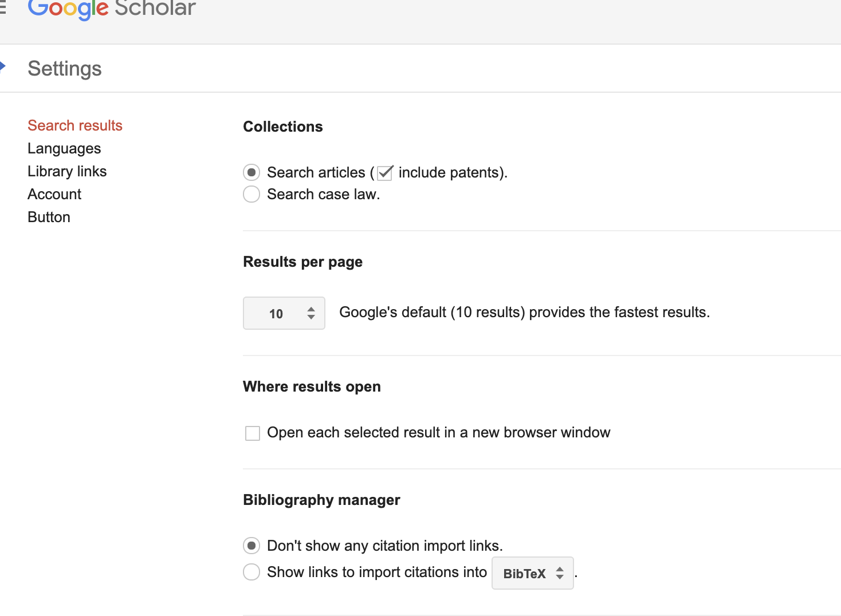Open the Search results settings section

pos(75,125)
